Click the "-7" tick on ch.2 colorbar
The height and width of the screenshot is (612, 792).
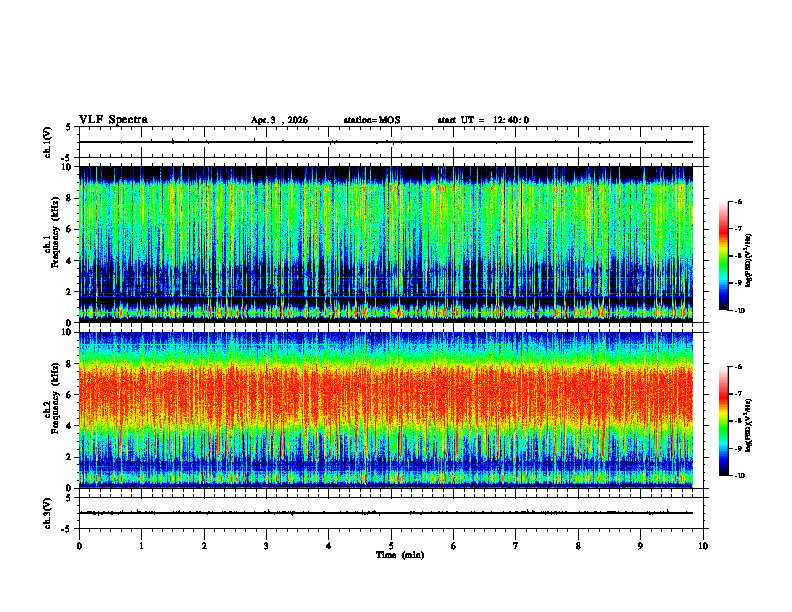click(x=738, y=394)
